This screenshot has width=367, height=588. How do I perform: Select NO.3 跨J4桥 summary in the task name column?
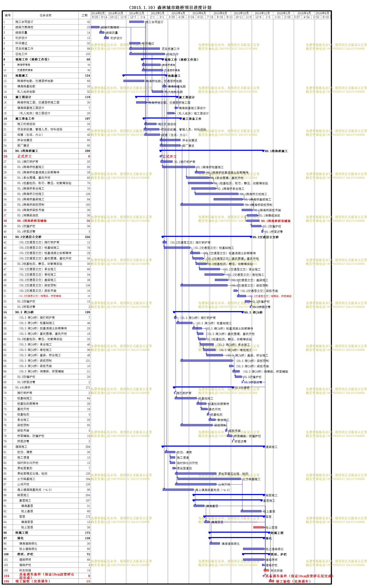(x=24, y=312)
